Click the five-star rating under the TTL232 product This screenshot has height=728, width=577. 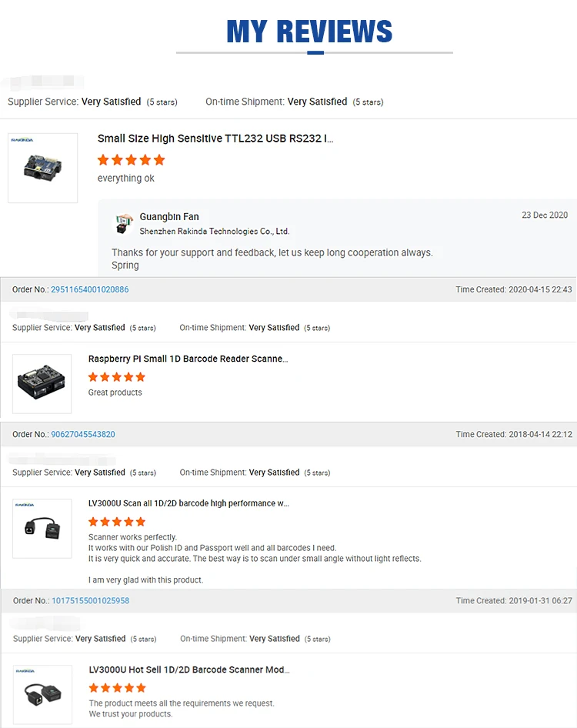click(x=131, y=160)
